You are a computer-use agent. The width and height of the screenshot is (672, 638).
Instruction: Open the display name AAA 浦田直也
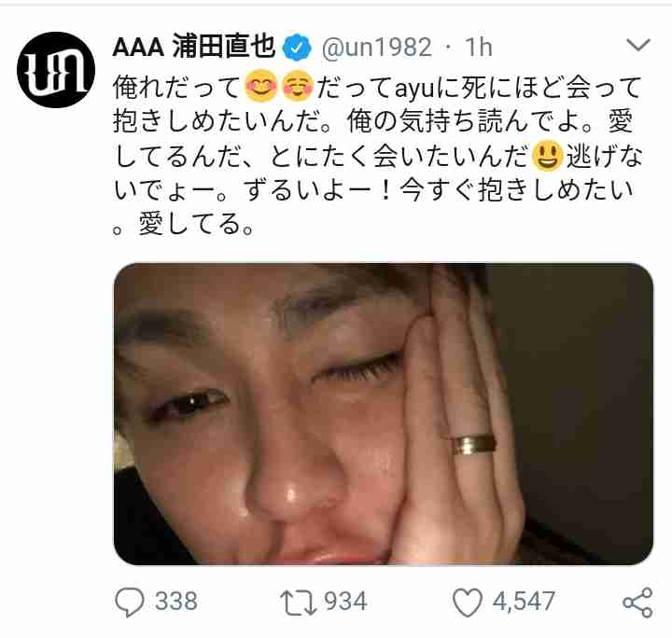tap(194, 47)
